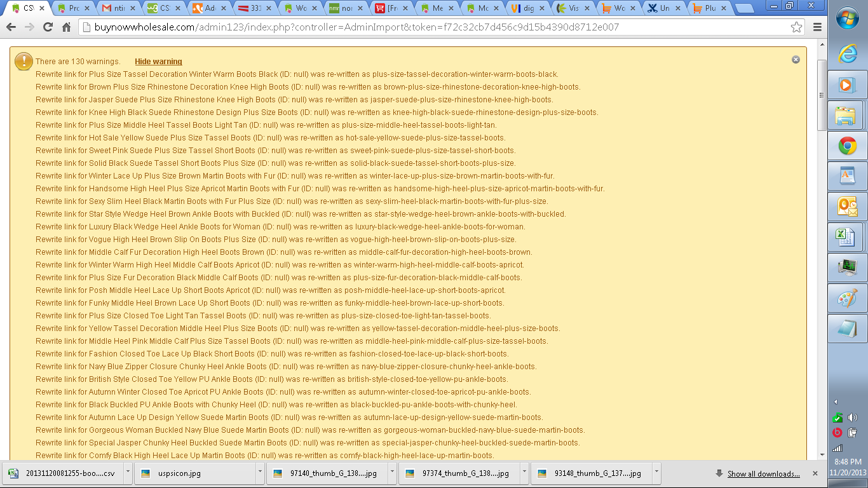Show hidden system tray icons arrow
The height and width of the screenshot is (488, 868).
(836, 402)
